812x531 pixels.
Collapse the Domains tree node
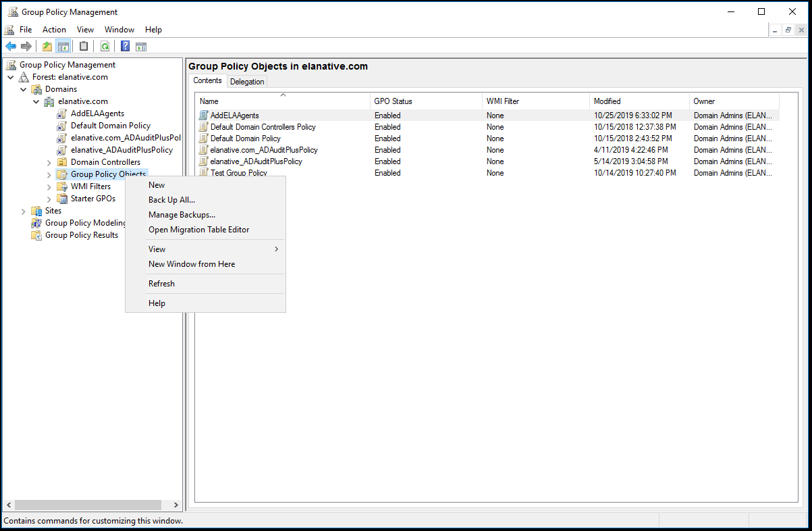(24, 89)
